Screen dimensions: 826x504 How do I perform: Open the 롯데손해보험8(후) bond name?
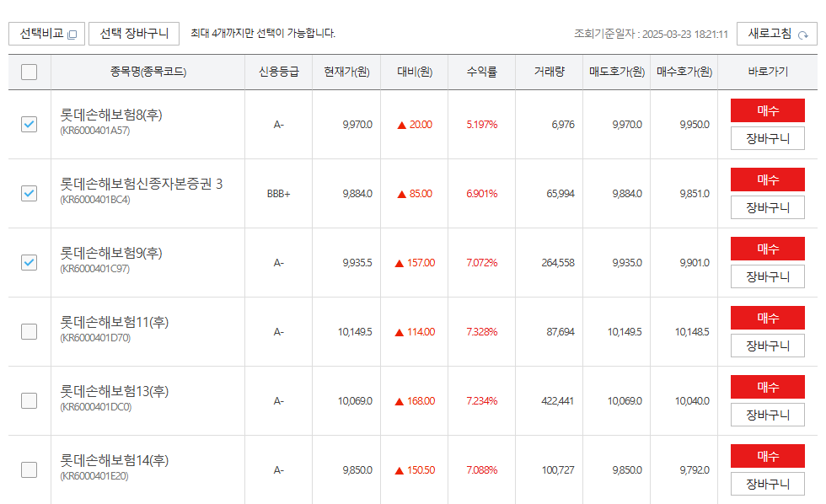tap(111, 115)
